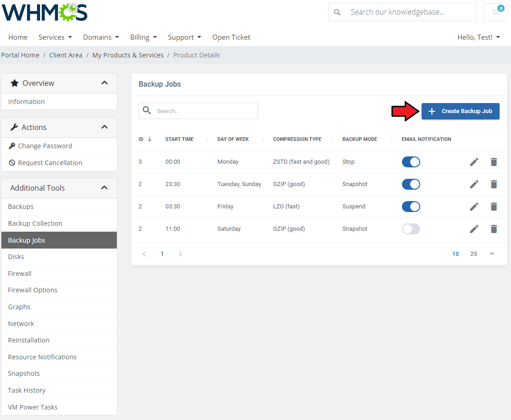Screen dimensions: 511x420
Task: Delete the Monday 00:00 backup job
Action: point(494,162)
